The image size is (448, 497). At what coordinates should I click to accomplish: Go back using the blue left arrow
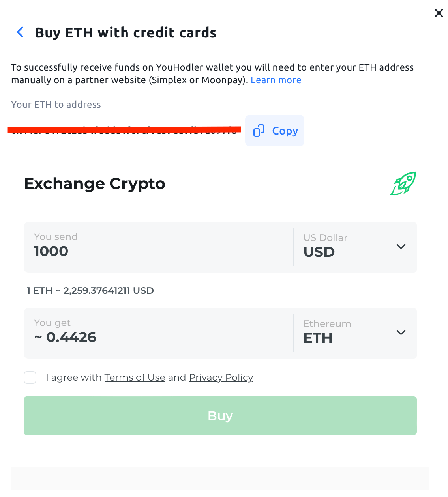coord(21,32)
